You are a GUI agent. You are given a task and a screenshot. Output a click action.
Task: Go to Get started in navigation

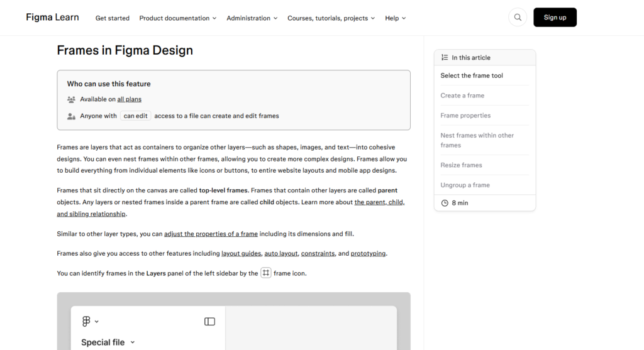tap(112, 18)
